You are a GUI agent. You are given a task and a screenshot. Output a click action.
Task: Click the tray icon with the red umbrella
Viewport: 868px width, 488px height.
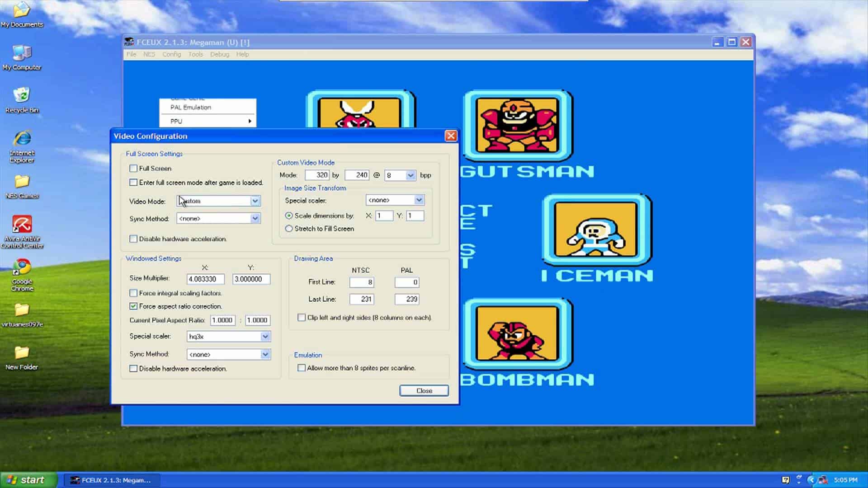pos(823,480)
